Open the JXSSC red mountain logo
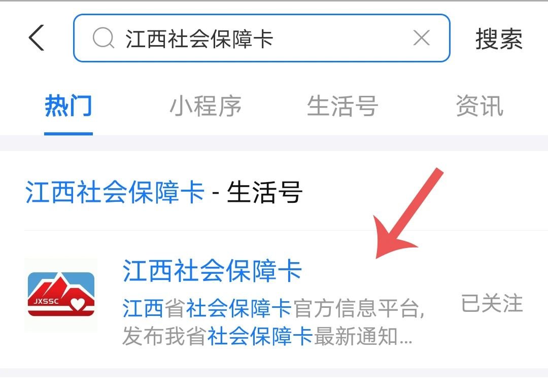548x392 pixels. coord(61,294)
